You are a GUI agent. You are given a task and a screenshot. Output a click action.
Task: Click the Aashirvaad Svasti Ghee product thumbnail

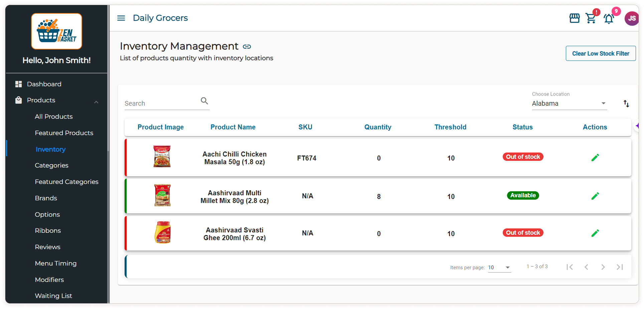[162, 232]
